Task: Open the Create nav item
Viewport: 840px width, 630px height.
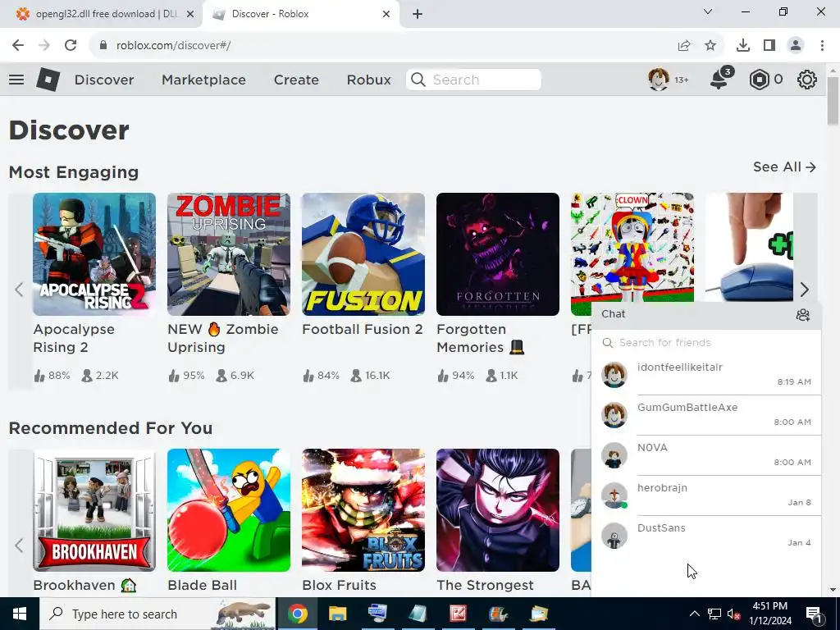Action: [296, 80]
